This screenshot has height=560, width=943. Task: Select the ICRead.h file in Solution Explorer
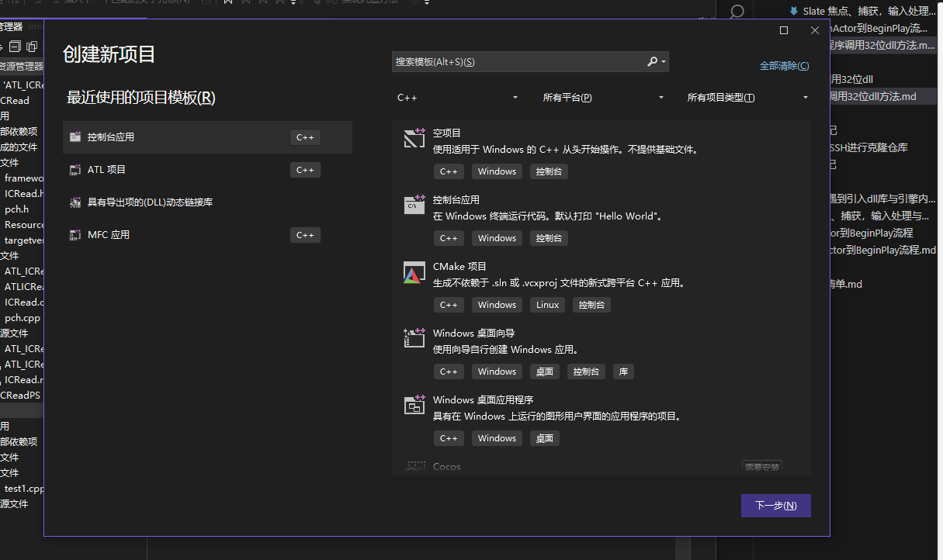coord(24,194)
